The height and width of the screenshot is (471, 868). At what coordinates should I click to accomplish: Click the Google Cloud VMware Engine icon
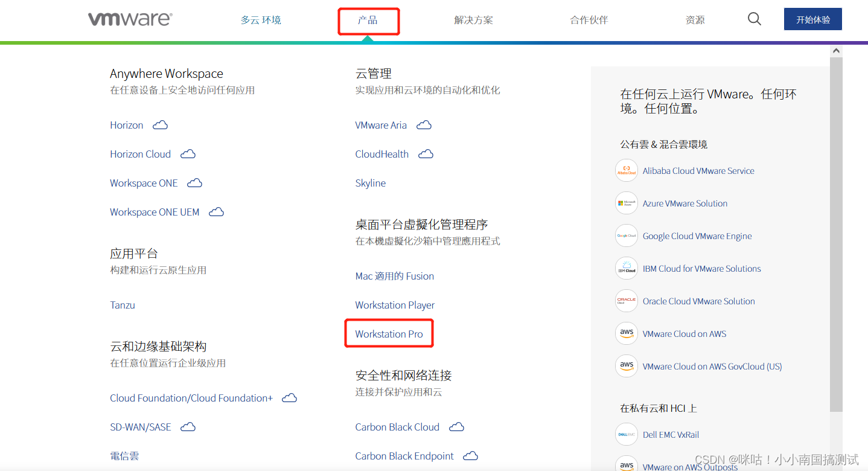click(626, 235)
